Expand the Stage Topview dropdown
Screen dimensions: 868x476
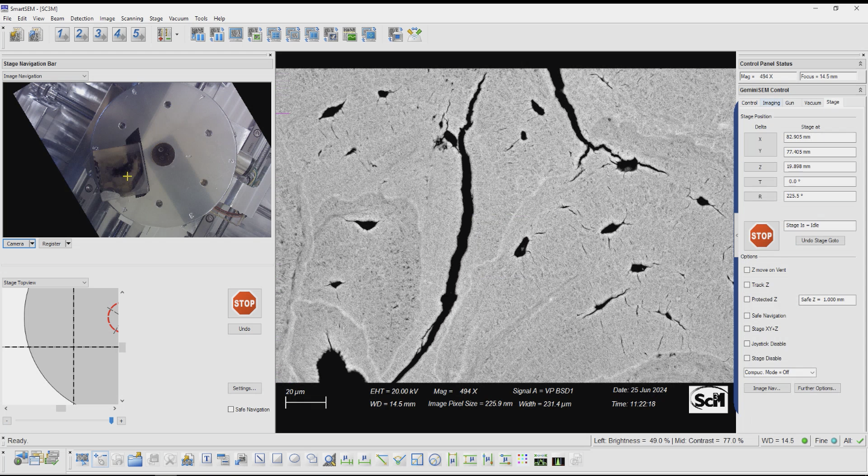pyautogui.click(x=45, y=283)
